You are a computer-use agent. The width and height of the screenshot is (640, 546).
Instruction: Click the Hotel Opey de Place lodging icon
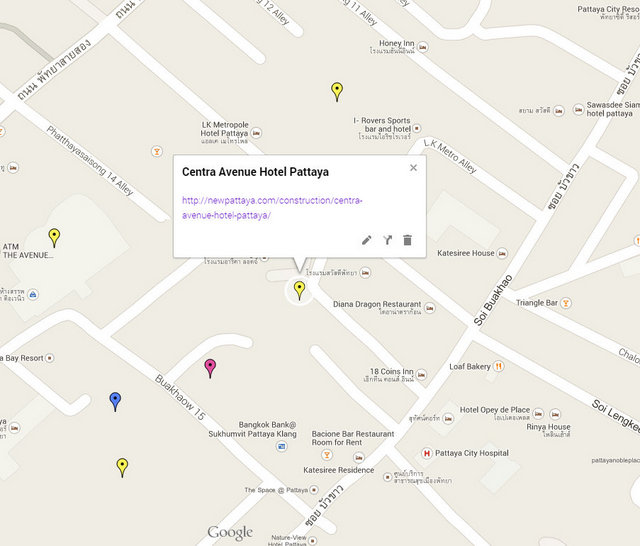click(x=538, y=414)
